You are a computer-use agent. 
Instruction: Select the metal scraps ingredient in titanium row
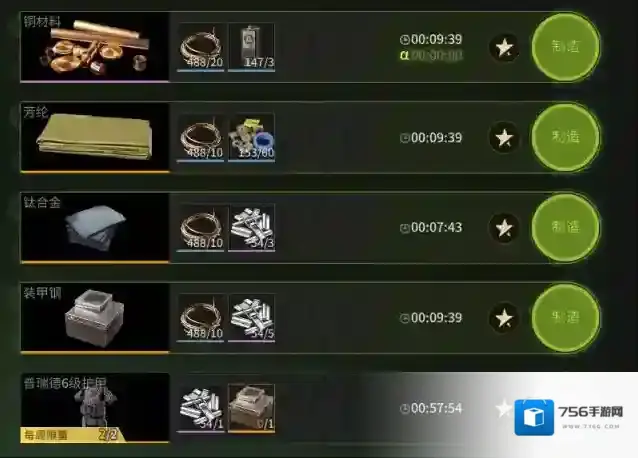tap(251, 228)
